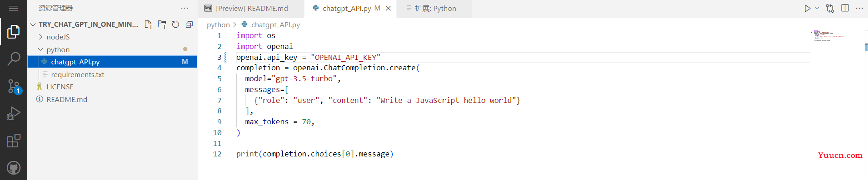Refresh the explorer file tree
Viewport: 868px width, 180px height.
pyautogui.click(x=175, y=24)
